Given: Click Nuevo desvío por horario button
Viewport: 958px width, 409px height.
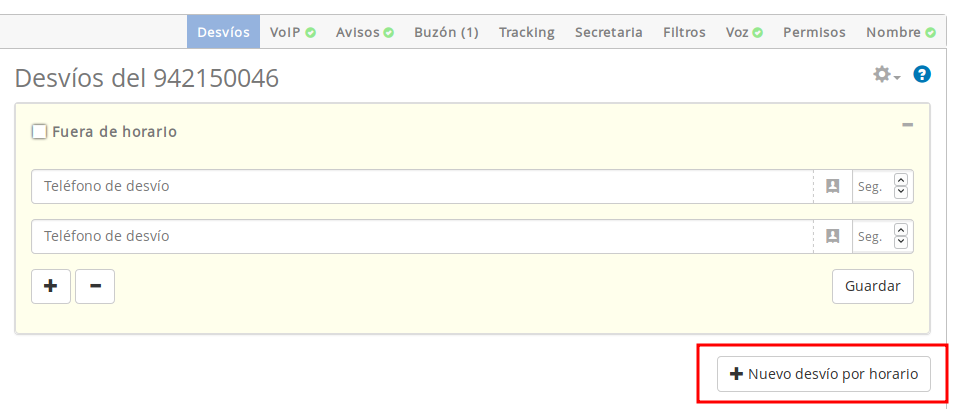Looking at the screenshot, I should (824, 374).
